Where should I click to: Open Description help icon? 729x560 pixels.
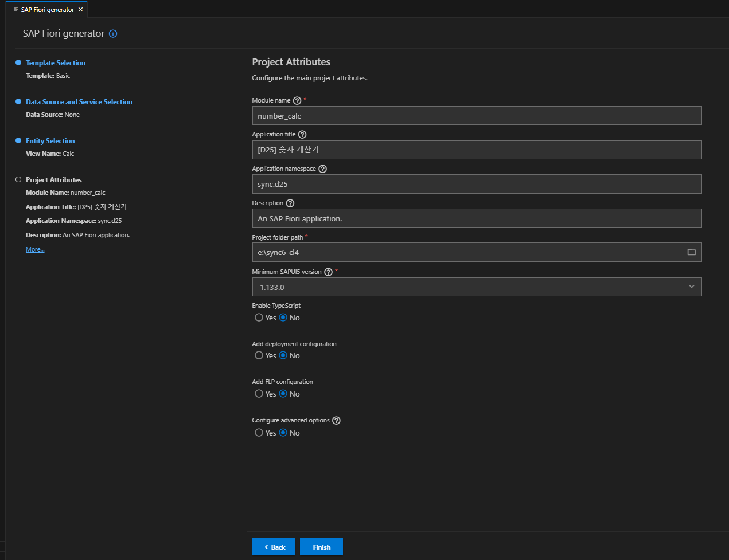(x=290, y=203)
